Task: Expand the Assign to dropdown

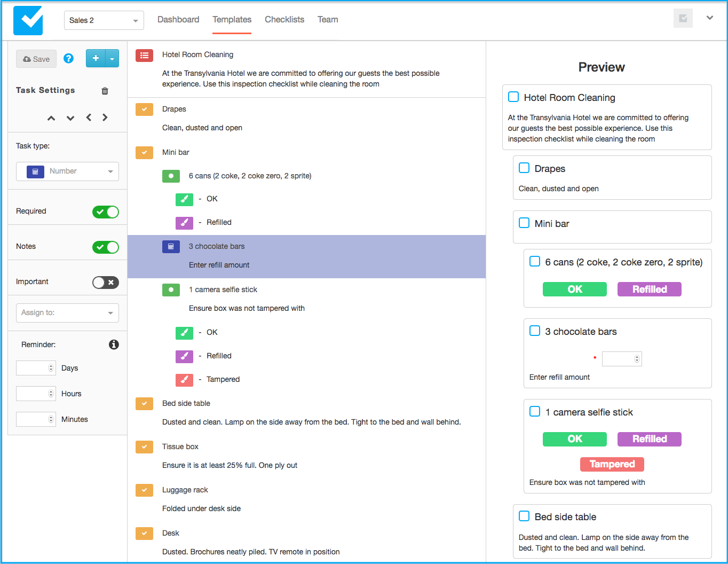Action: [x=67, y=313]
